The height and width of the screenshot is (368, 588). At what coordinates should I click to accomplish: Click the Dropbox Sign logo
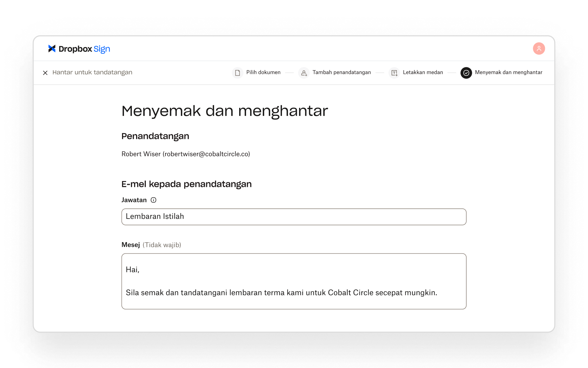tap(79, 49)
